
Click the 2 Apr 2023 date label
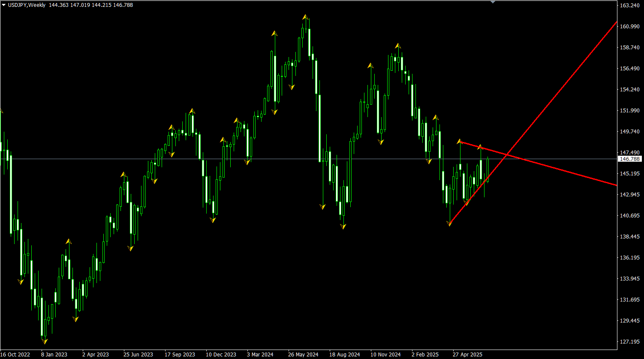tap(96, 355)
